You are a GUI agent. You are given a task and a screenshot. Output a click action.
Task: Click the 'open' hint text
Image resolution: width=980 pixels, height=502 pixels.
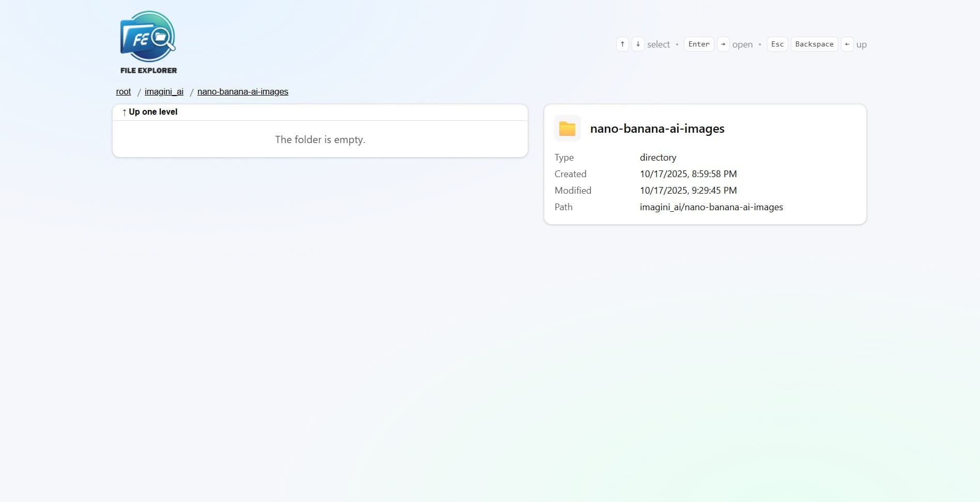[742, 44]
